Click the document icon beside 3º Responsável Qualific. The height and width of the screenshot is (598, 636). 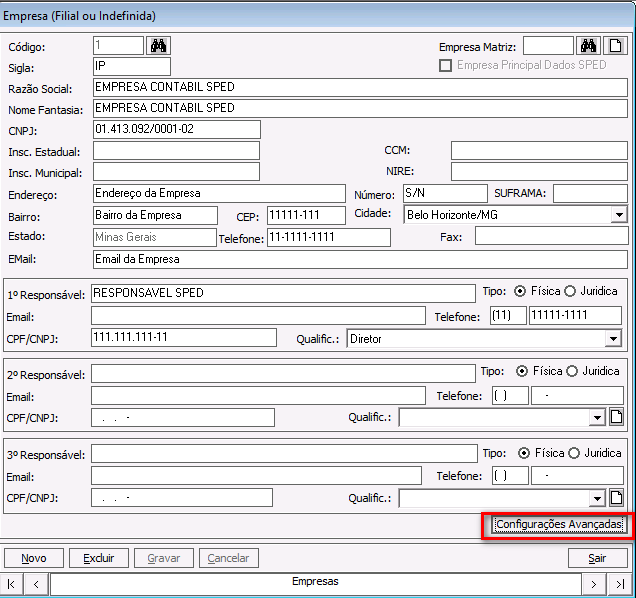[616, 497]
